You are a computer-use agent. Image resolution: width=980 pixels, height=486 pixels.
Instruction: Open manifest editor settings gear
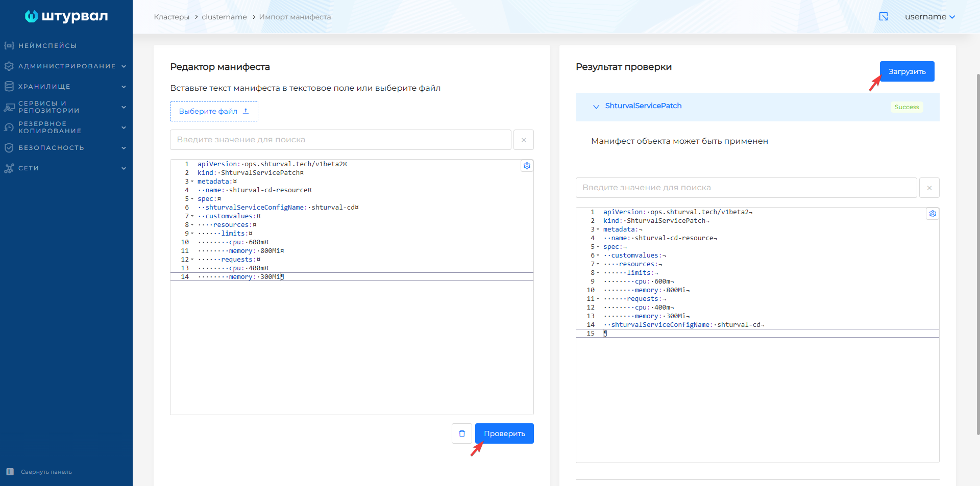[x=527, y=166]
